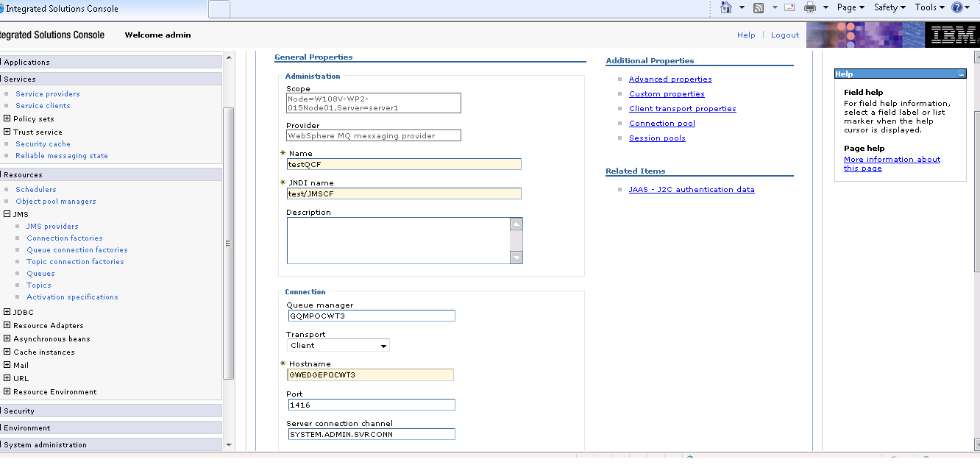
Task: Open Topic connection factories link
Action: 75,262
